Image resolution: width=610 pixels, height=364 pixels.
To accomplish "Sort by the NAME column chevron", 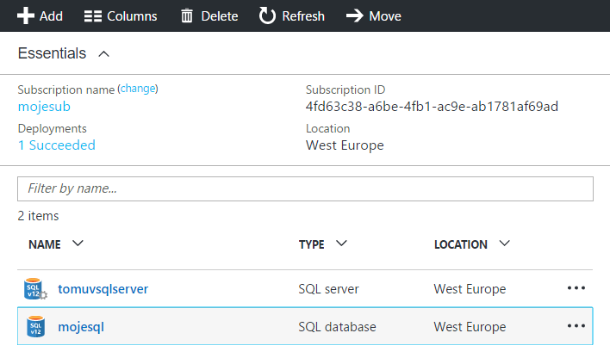I will [x=78, y=244].
